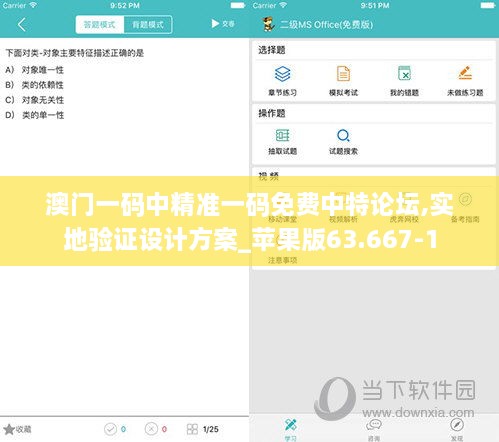Viewport: 499px width, 442px height.
Task: Open 章节练习 chapter practice
Action: pyautogui.click(x=282, y=81)
